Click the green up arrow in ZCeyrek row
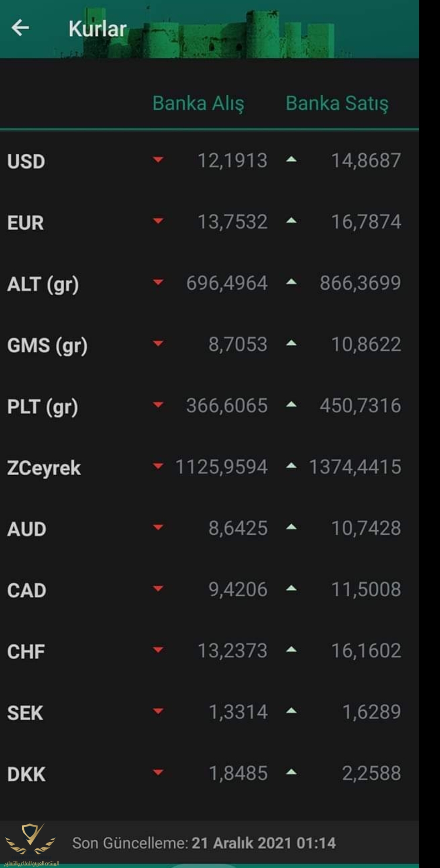The width and height of the screenshot is (440, 868). (291, 466)
